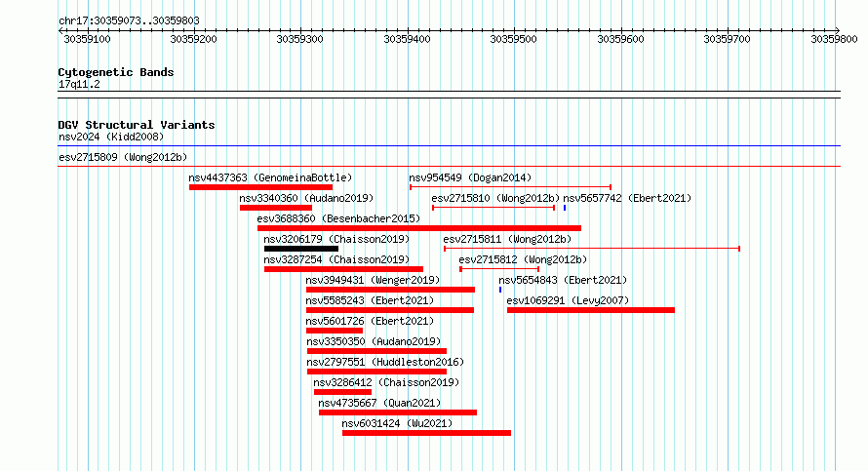Click the small blue marker under nsv5657742
Viewport: 868px width, 471px height.
565,208
